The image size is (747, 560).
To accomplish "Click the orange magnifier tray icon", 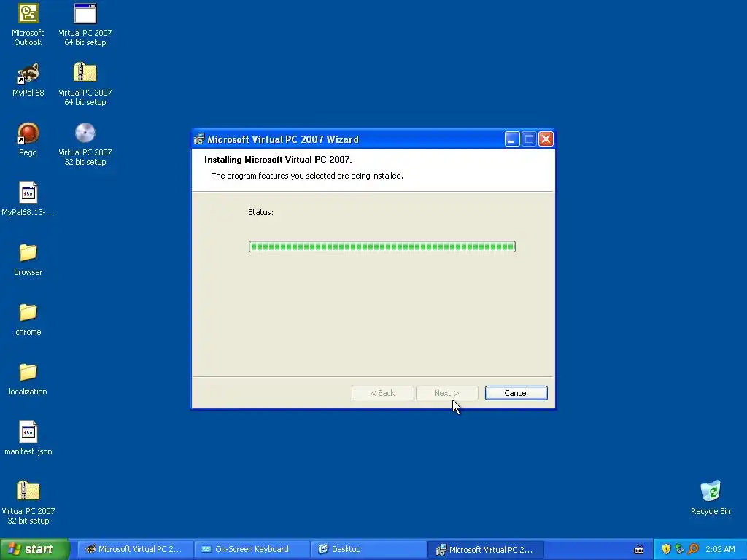I will [x=693, y=549].
